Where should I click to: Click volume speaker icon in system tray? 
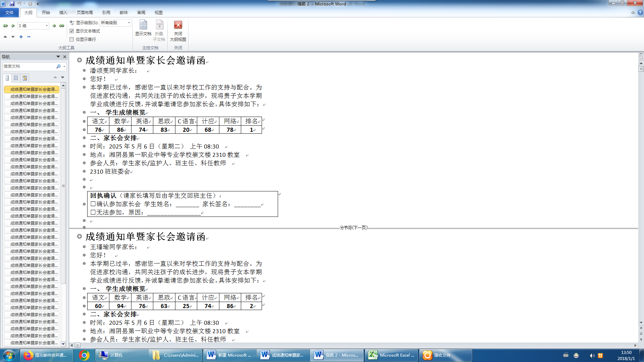click(592, 355)
